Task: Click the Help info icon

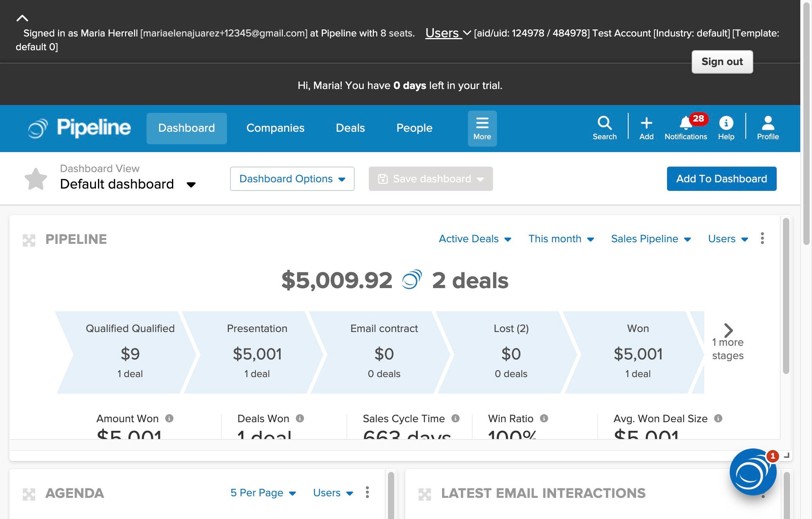Action: click(x=726, y=123)
